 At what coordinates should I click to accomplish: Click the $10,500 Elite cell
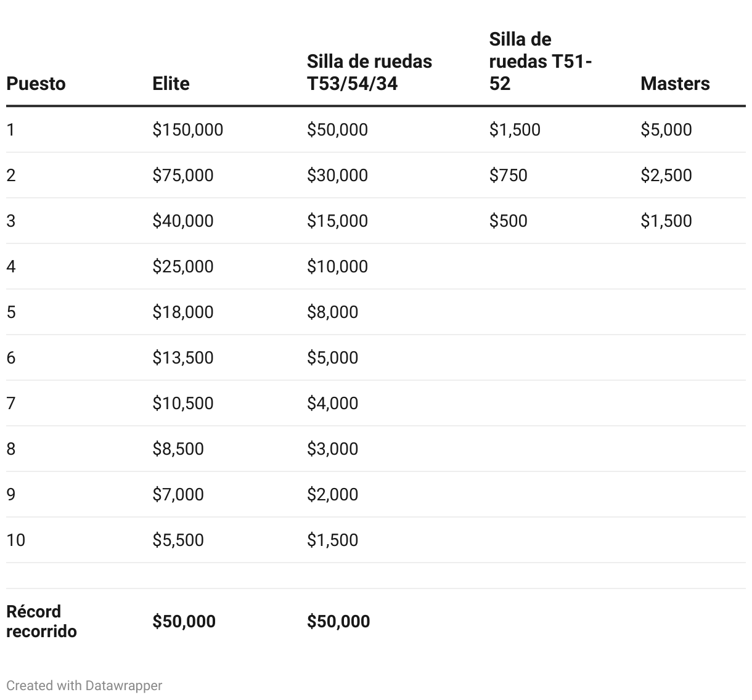click(183, 404)
